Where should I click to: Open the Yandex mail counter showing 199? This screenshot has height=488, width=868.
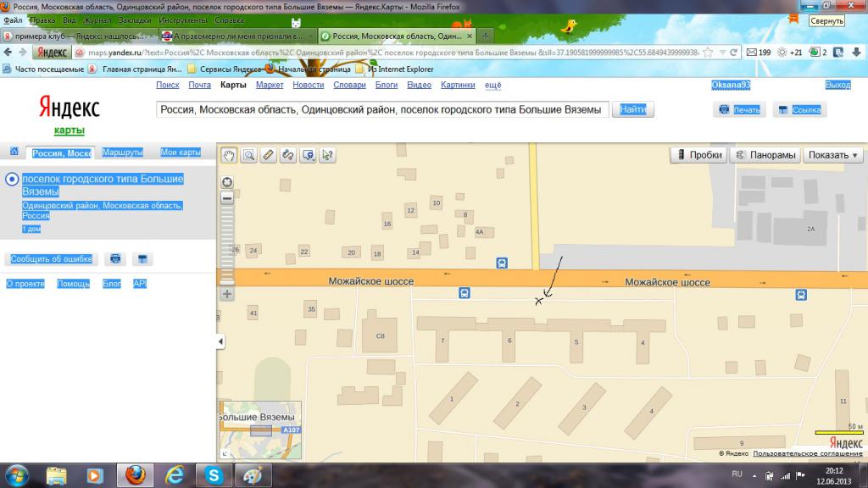tap(759, 52)
